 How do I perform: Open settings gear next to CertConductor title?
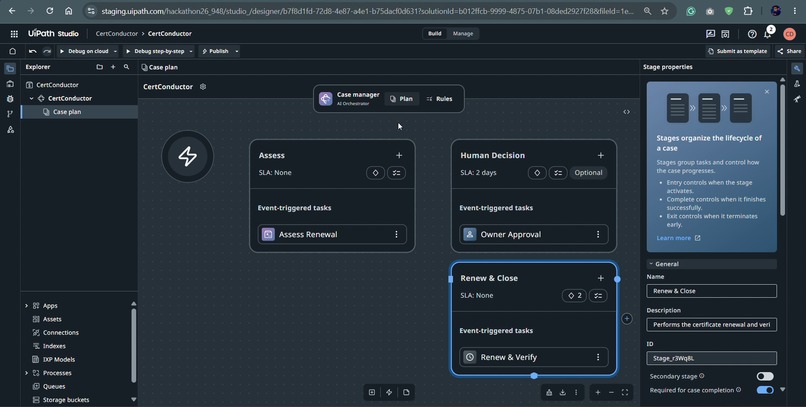203,87
